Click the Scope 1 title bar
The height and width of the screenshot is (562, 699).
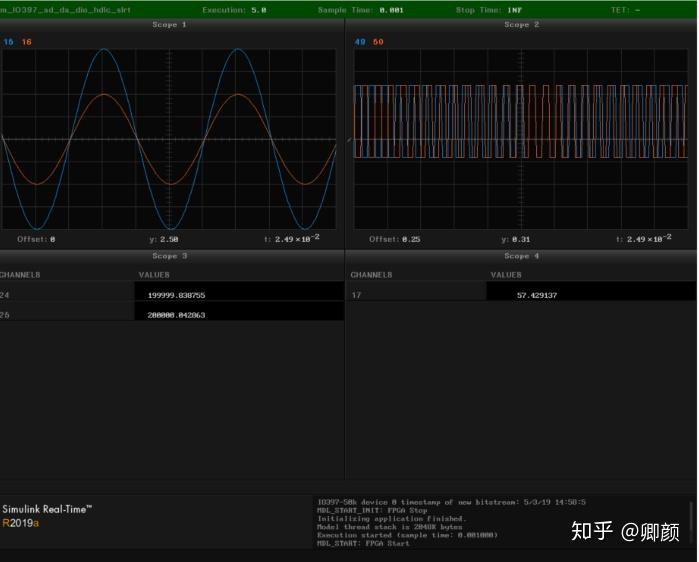[x=169, y=24]
